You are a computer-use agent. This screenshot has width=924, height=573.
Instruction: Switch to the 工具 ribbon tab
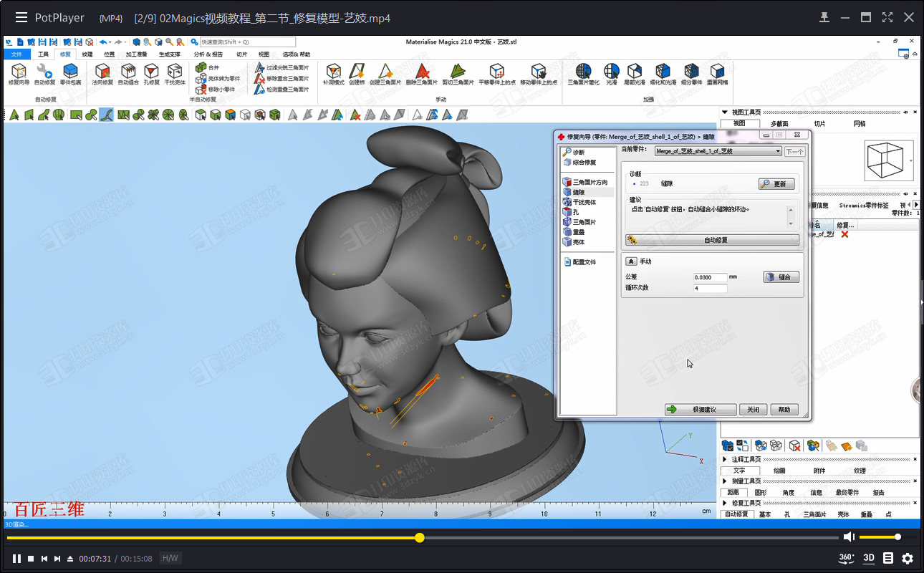(43, 54)
